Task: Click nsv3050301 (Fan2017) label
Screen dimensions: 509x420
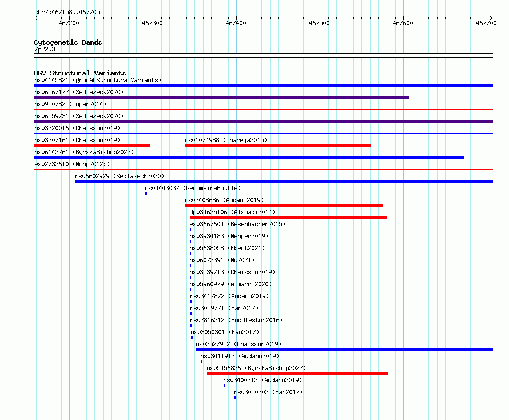Action: tap(225, 332)
